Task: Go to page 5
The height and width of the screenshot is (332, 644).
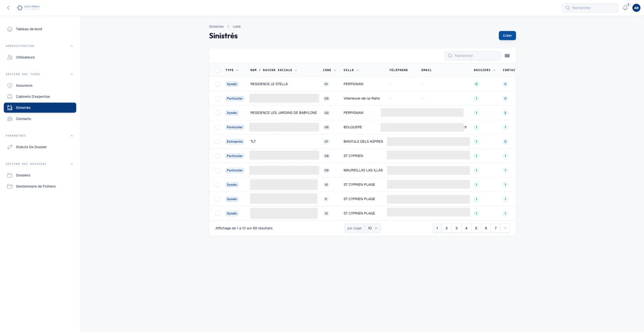Action: coord(476,228)
